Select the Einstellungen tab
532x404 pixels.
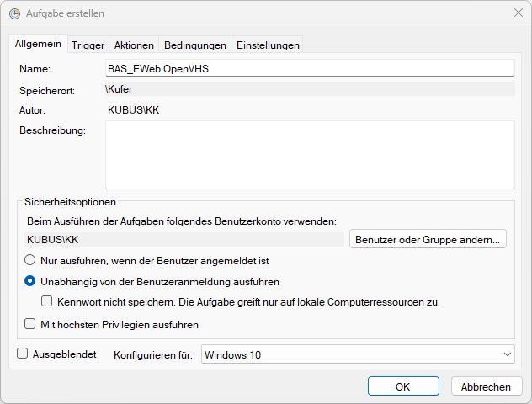click(268, 45)
